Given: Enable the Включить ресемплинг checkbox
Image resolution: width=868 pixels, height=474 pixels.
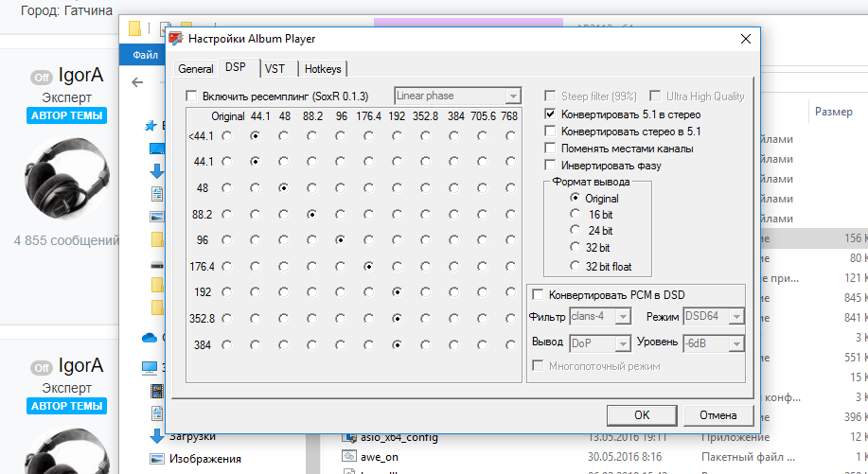Looking at the screenshot, I should pos(191,97).
